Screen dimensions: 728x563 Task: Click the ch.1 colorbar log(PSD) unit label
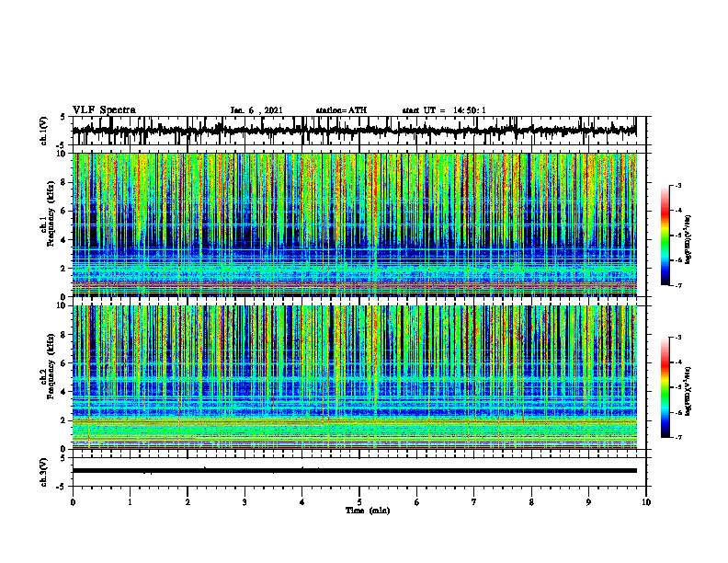[x=688, y=240]
